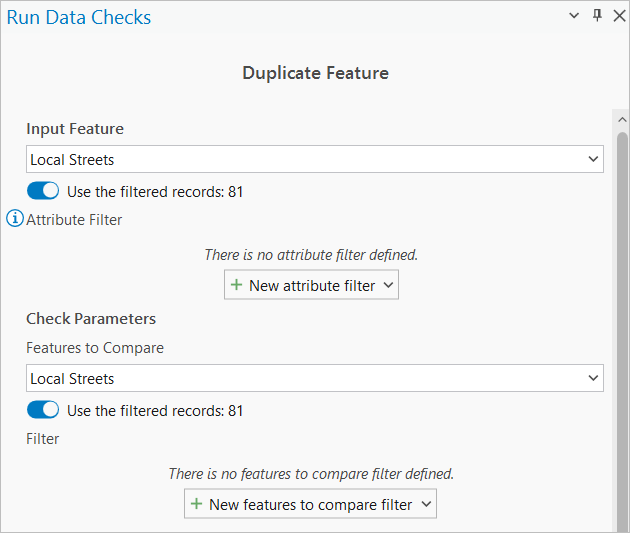The height and width of the screenshot is (533, 630).
Task: Expand the Features to Compare dropdown arrow
Action: [593, 378]
